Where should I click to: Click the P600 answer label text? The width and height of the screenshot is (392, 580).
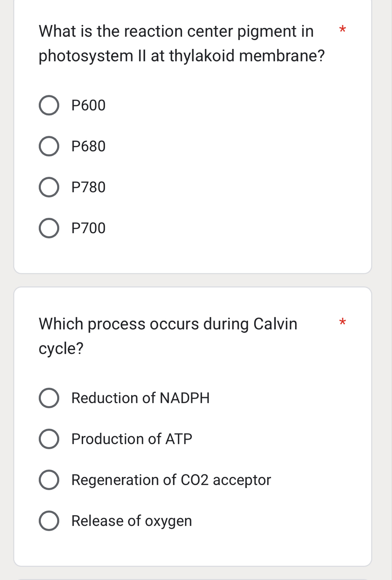(88, 105)
